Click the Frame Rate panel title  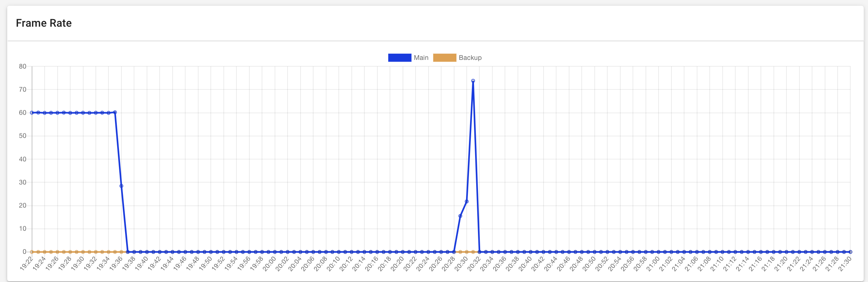[44, 23]
